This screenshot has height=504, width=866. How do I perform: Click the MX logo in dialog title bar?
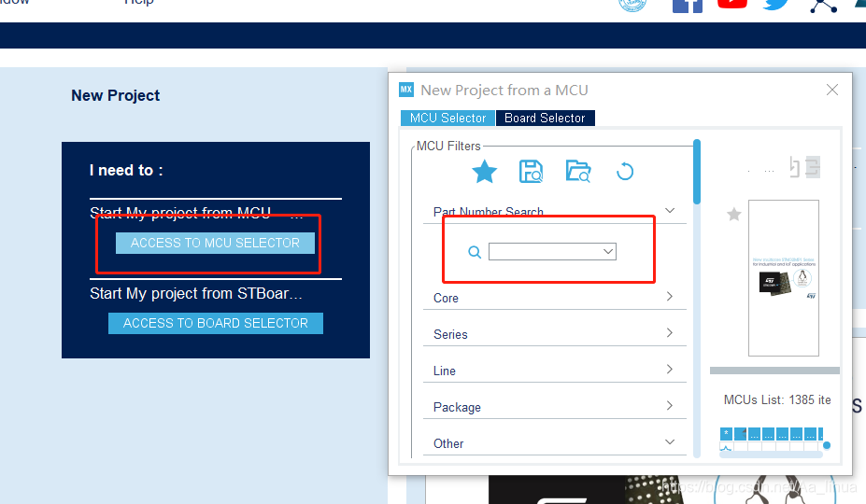click(406, 90)
